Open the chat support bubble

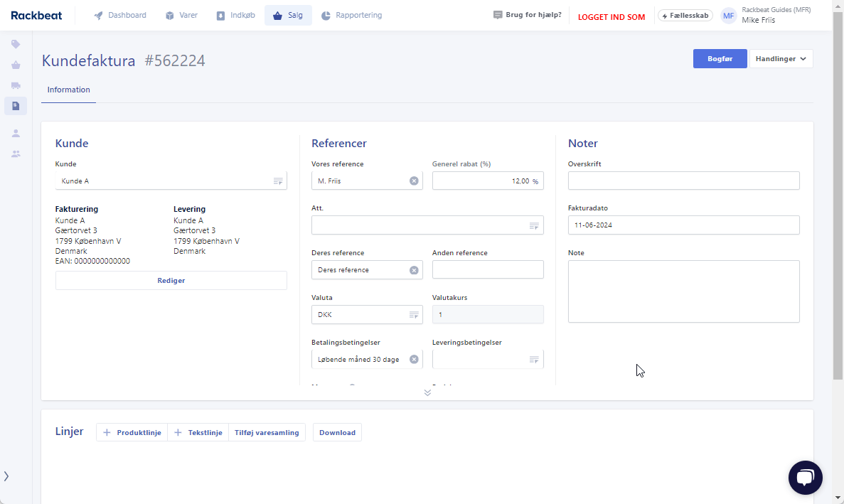(805, 478)
